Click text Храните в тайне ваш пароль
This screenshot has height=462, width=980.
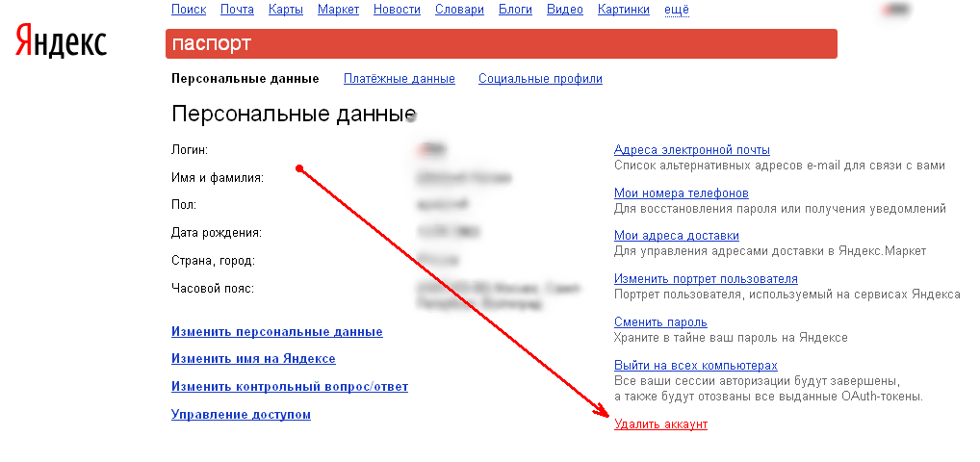tap(731, 338)
